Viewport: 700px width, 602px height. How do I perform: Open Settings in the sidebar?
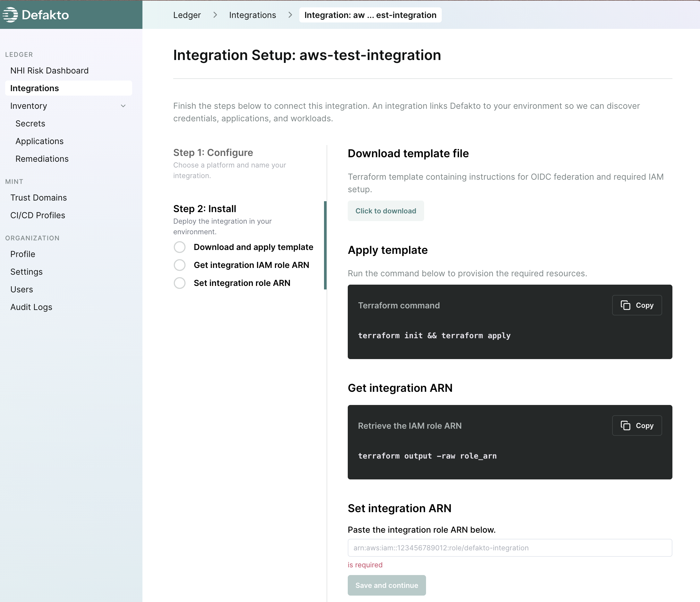26,272
